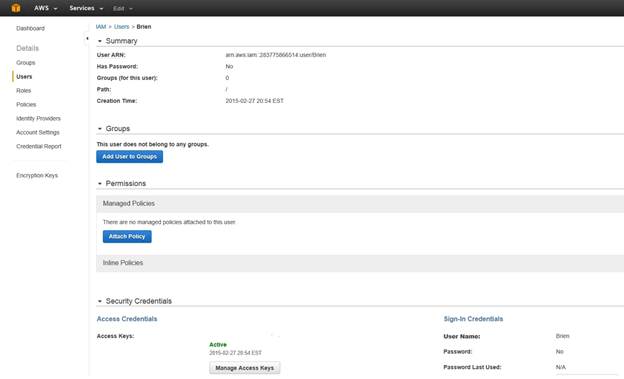This screenshot has width=624, height=379.
Task: Expand the Inline Policies header
Action: 360,263
